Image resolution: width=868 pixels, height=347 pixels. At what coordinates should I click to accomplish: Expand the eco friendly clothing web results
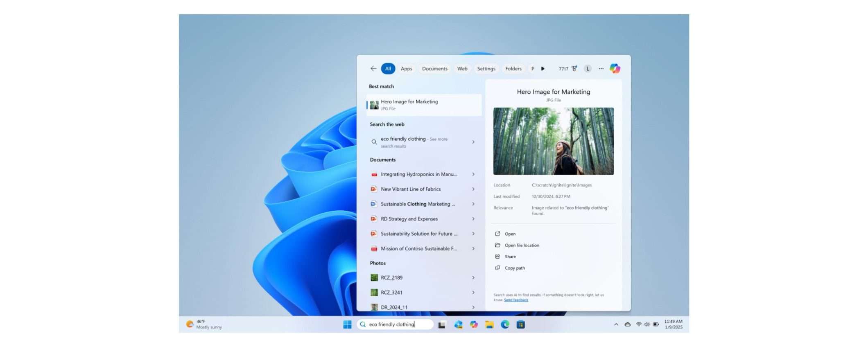tap(473, 142)
